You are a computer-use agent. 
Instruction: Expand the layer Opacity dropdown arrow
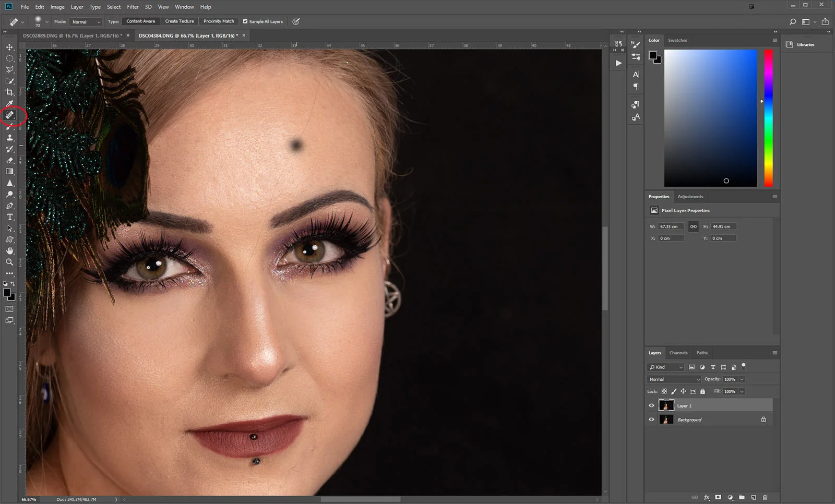pyautogui.click(x=742, y=379)
